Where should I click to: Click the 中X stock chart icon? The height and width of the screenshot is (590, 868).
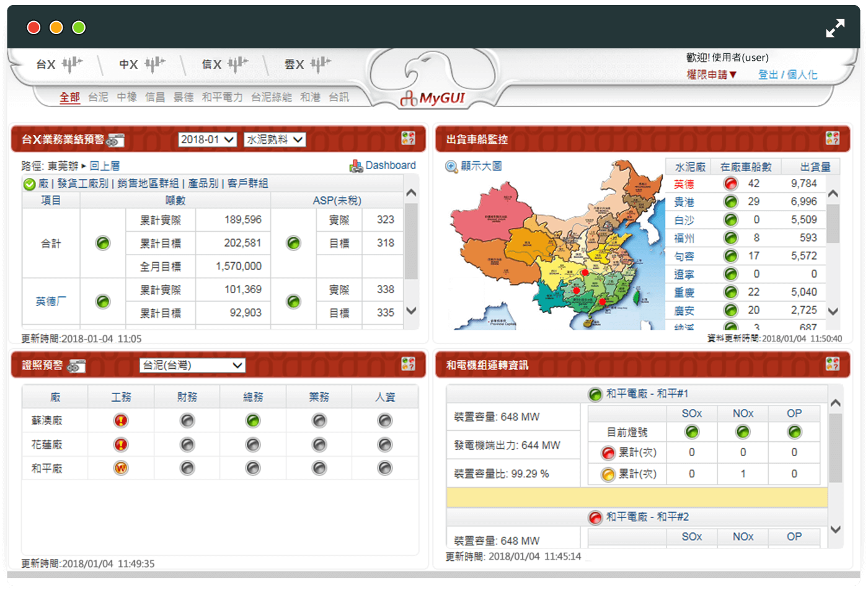coord(155,64)
